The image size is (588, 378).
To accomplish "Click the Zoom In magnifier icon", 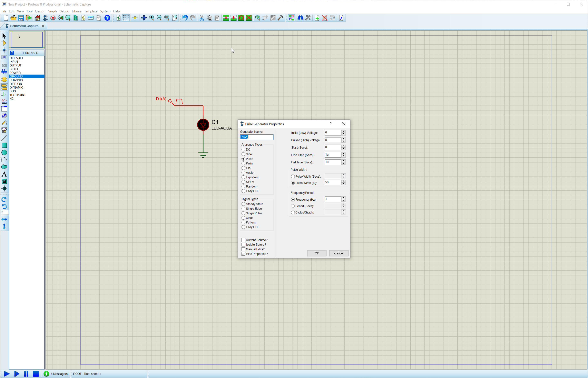I will (152, 18).
